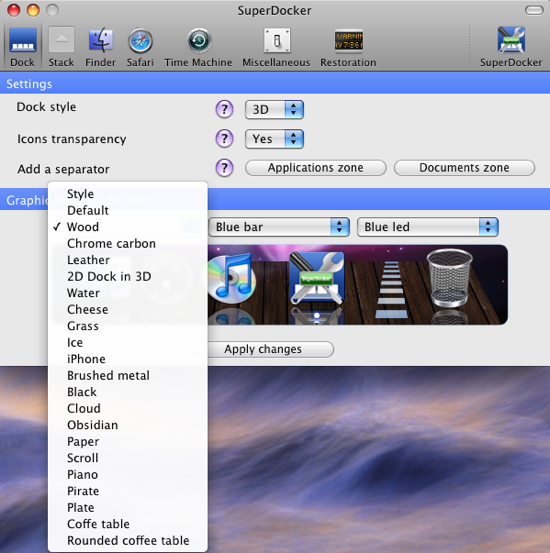Select Default from the style menu
The height and width of the screenshot is (553, 550).
pyautogui.click(x=128, y=211)
